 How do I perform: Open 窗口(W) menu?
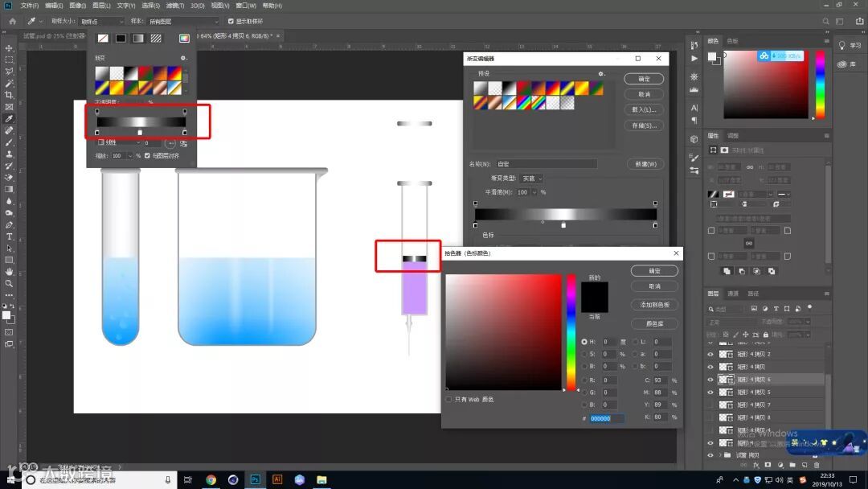tap(246, 6)
